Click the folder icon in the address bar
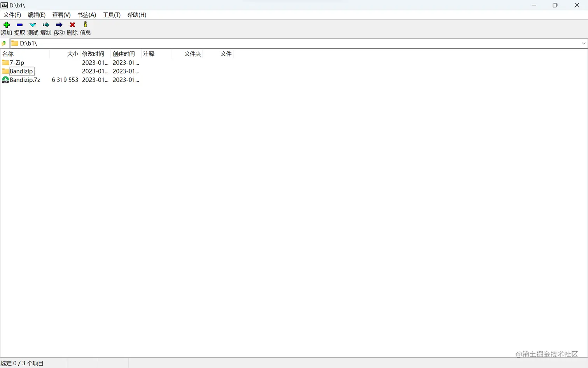The height and width of the screenshot is (368, 588). point(15,43)
